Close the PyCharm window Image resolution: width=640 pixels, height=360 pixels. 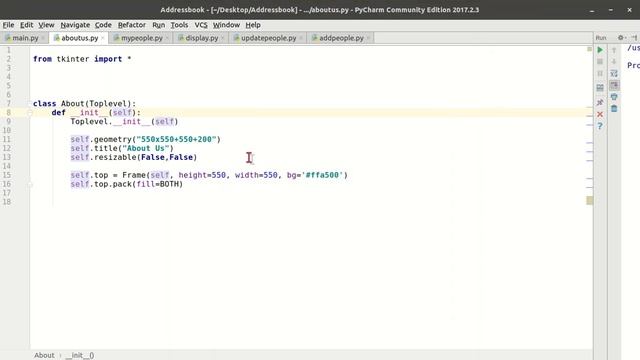coord(629,10)
